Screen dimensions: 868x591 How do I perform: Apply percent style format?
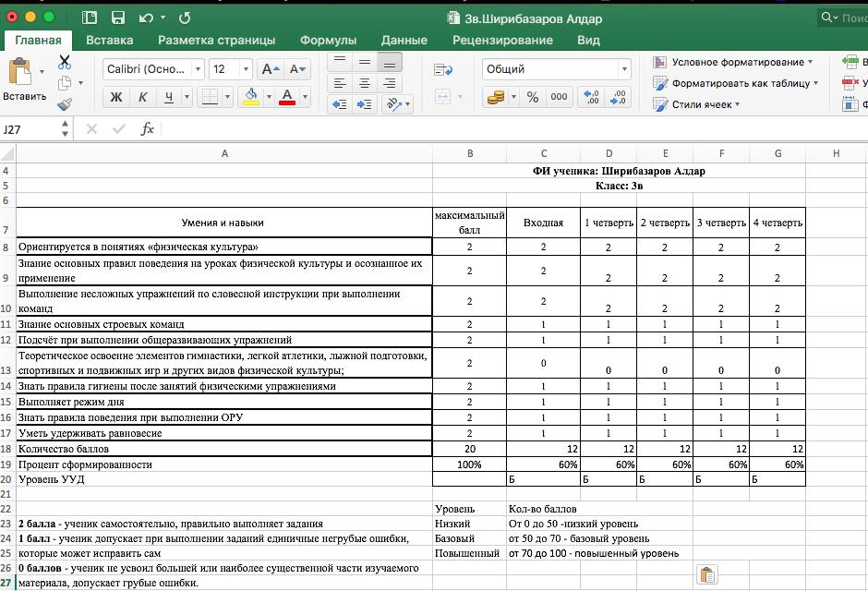click(533, 97)
